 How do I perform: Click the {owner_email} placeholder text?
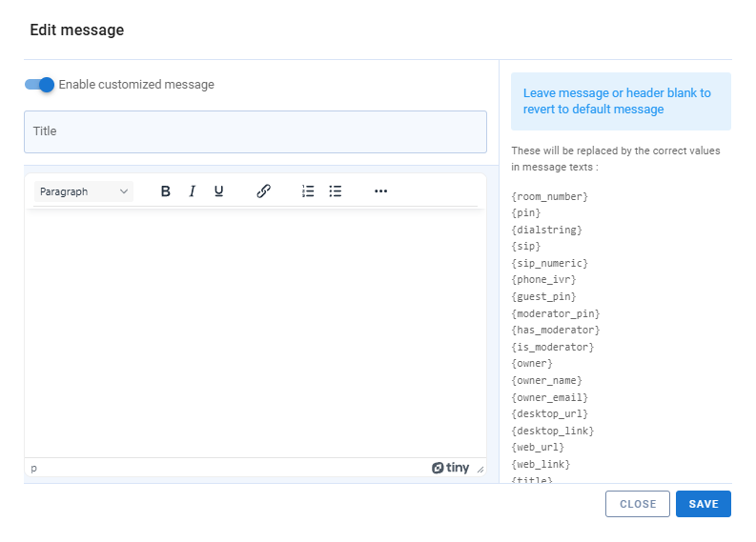coord(550,397)
